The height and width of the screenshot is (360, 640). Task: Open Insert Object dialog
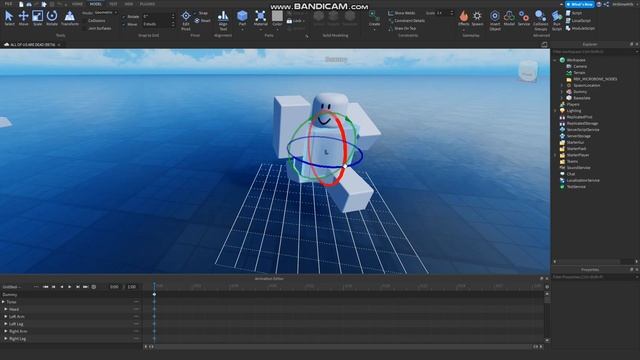coord(495,20)
